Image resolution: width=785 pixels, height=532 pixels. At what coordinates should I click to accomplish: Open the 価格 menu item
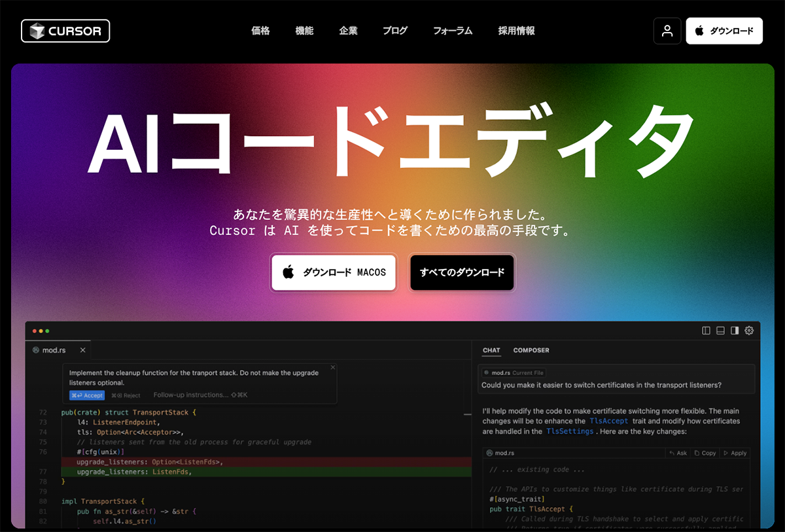(261, 31)
